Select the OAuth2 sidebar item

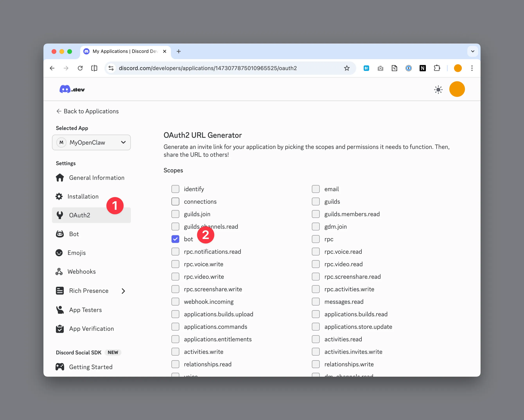coord(79,215)
